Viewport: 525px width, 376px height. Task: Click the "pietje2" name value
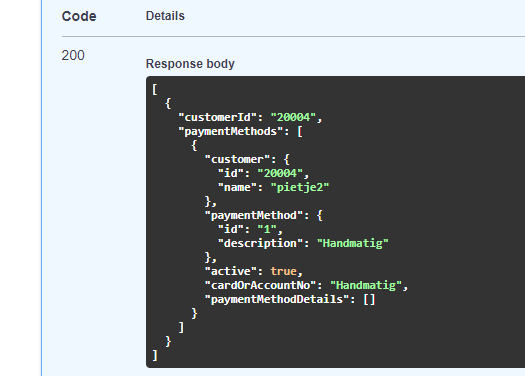[x=300, y=187]
